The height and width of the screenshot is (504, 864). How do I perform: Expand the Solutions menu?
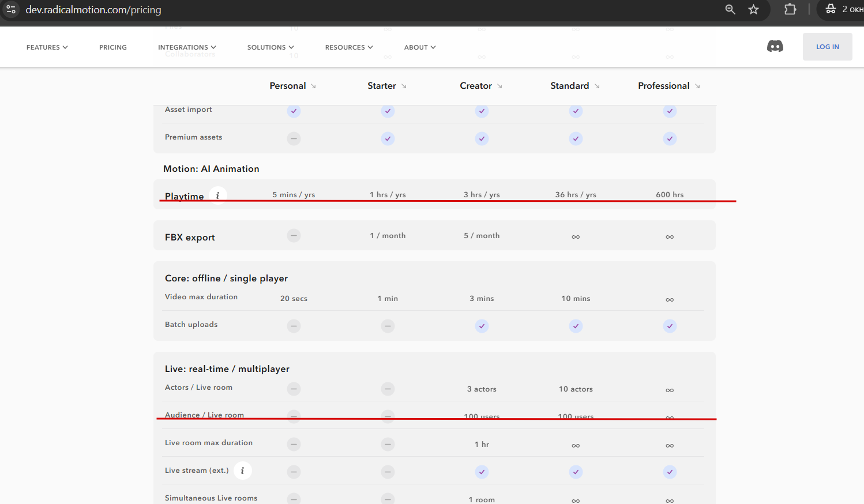coord(271,47)
